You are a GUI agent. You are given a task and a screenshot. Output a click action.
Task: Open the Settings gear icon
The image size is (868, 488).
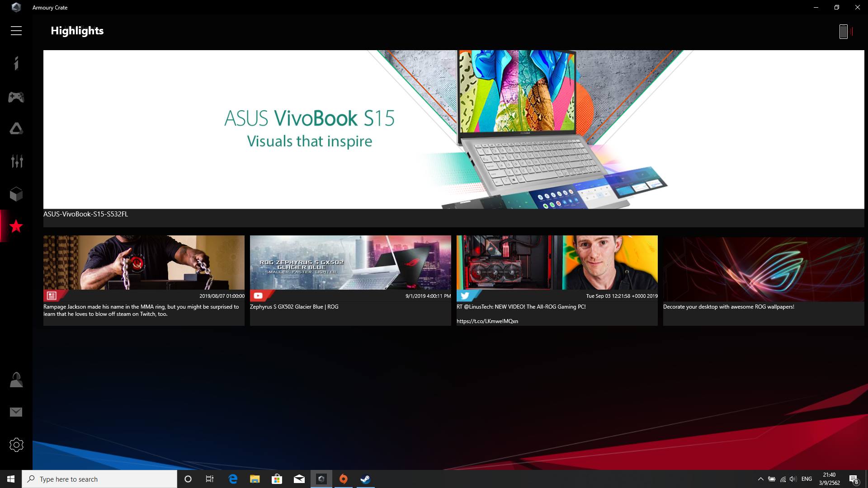point(16,445)
